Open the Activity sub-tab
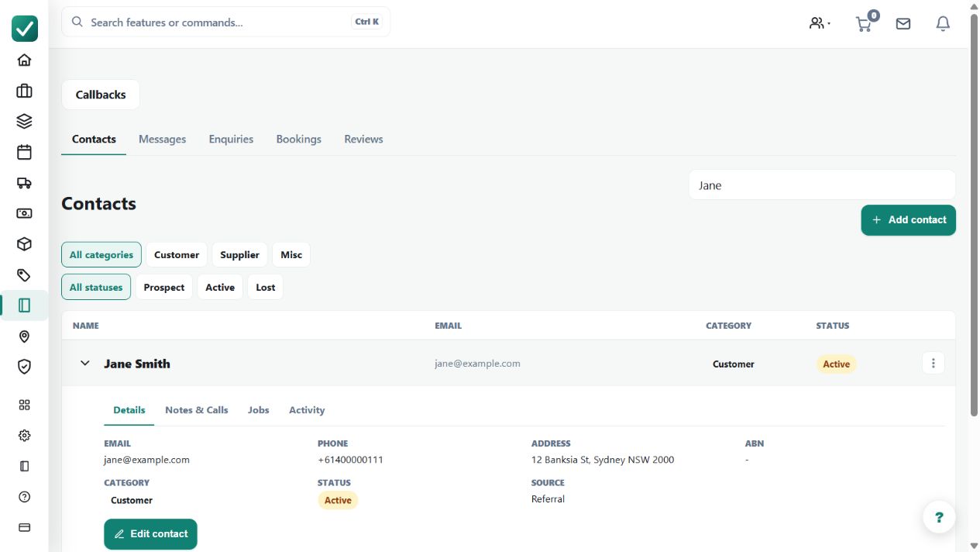Image resolution: width=980 pixels, height=552 pixels. tap(307, 410)
